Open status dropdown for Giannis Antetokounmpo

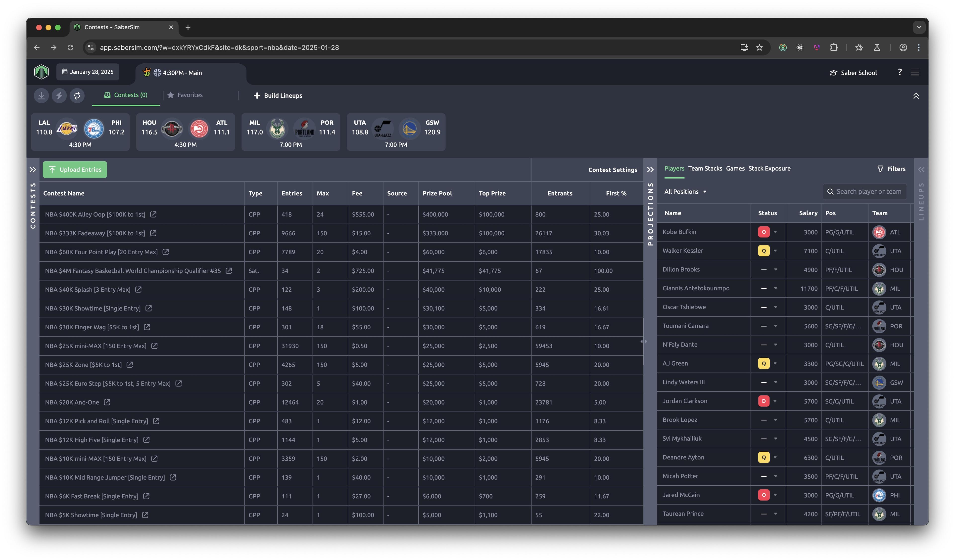point(775,289)
